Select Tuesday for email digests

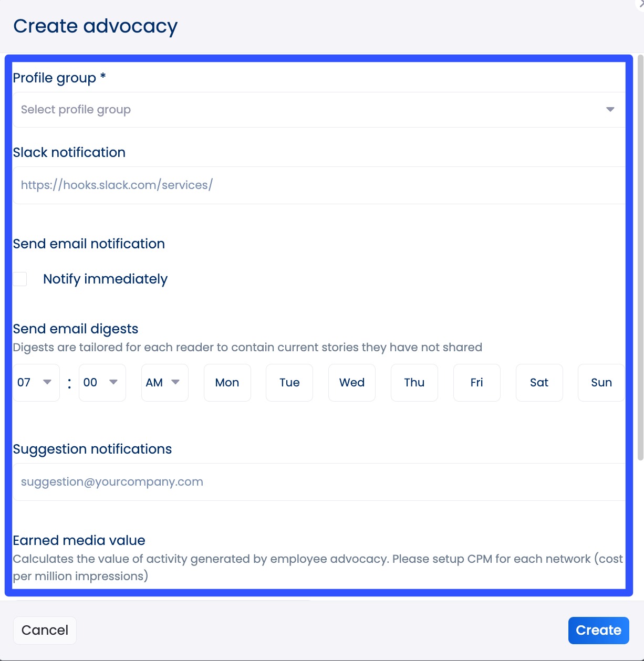[289, 383]
